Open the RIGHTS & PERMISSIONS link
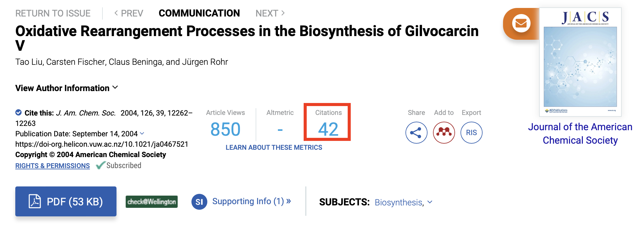The width and height of the screenshot is (644, 228). point(53,166)
